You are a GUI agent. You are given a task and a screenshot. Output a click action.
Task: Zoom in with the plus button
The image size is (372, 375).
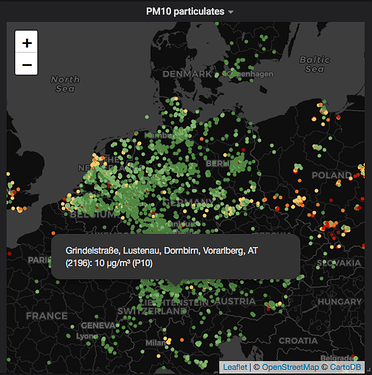[27, 43]
